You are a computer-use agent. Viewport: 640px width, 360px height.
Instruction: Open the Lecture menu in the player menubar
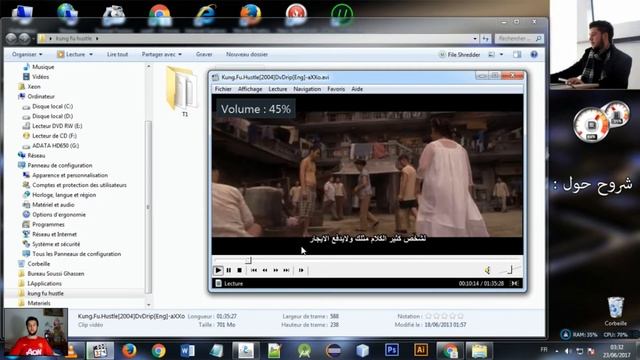click(278, 89)
